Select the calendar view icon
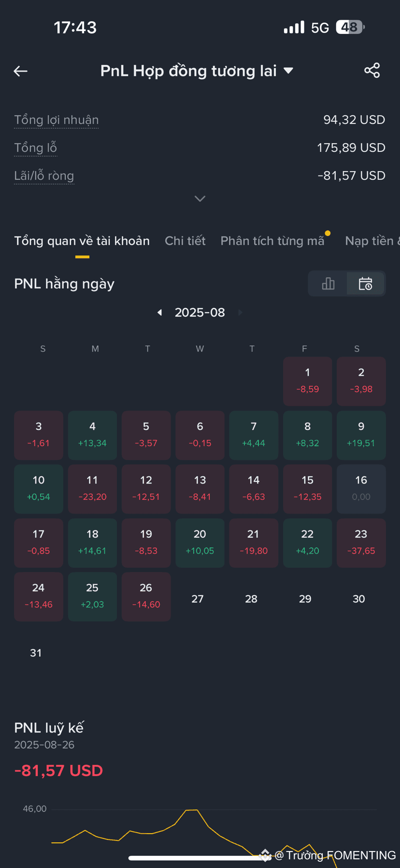This screenshot has height=868, width=400. [x=366, y=283]
